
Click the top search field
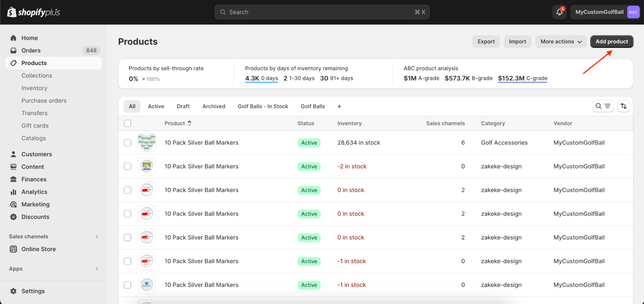[x=322, y=12]
